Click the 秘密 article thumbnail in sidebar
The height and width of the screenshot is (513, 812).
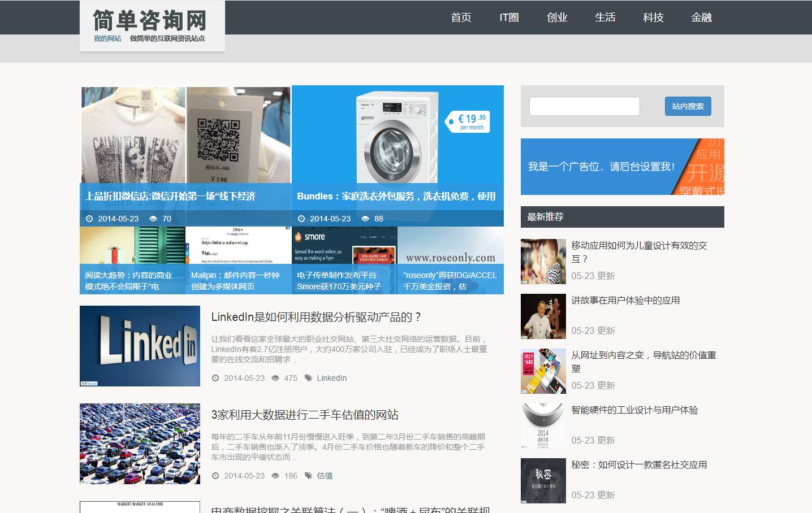pyautogui.click(x=543, y=481)
